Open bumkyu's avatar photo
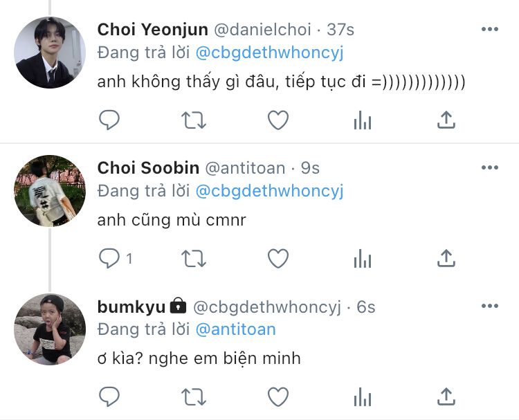Image resolution: width=519 pixels, height=420 pixels. [50, 329]
